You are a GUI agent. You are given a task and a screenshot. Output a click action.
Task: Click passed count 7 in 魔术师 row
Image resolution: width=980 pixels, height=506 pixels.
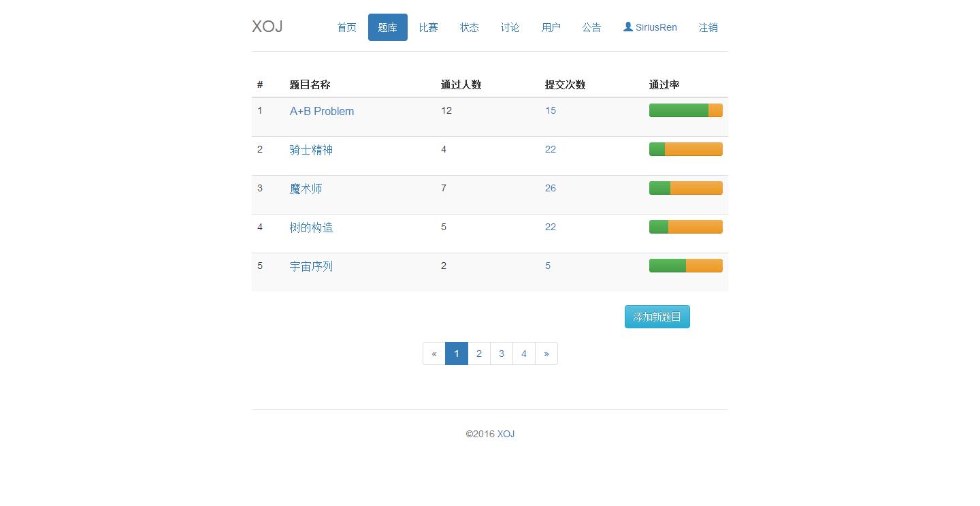(x=444, y=188)
